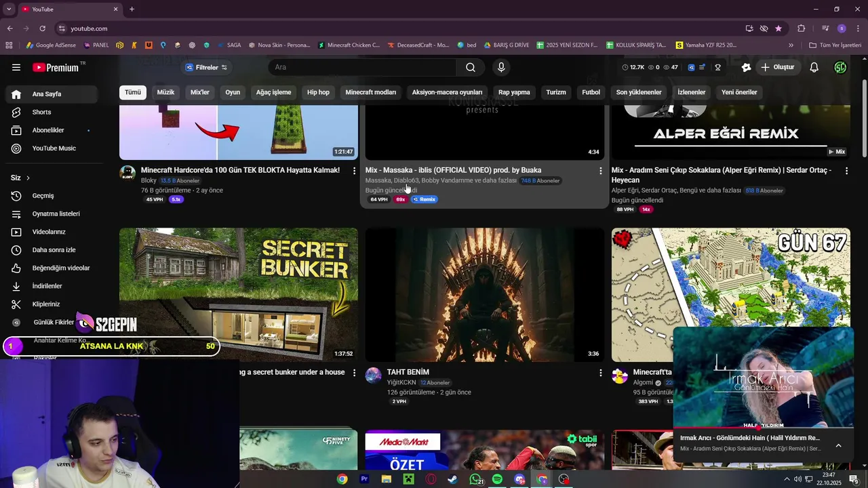Open the YiğitKCN channel avatar

pos(374,375)
